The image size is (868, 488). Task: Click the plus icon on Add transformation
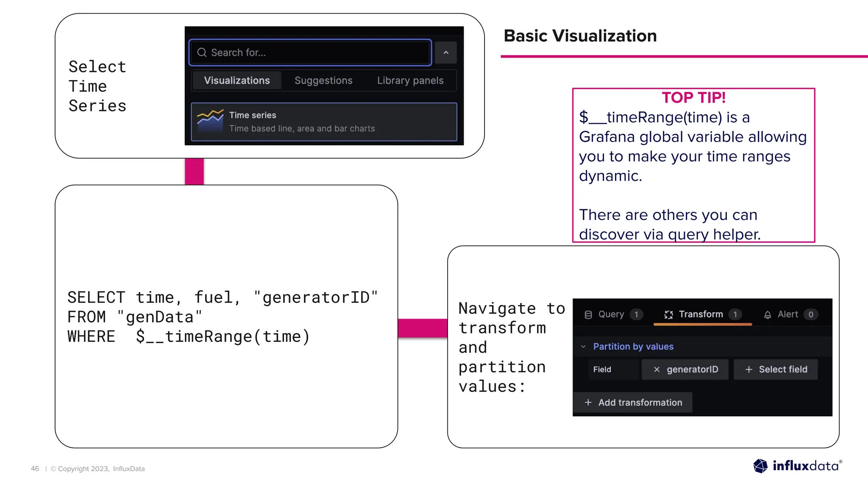[588, 402]
